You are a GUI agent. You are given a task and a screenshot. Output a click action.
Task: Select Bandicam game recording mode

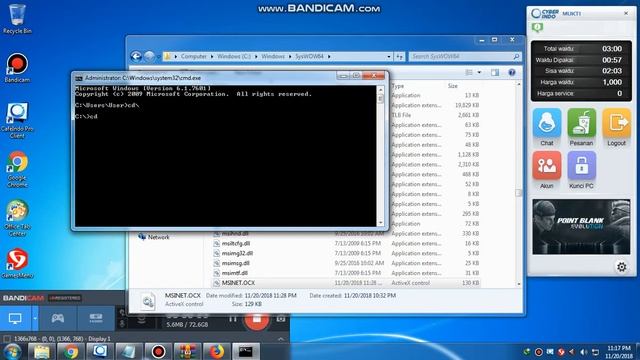[58, 318]
